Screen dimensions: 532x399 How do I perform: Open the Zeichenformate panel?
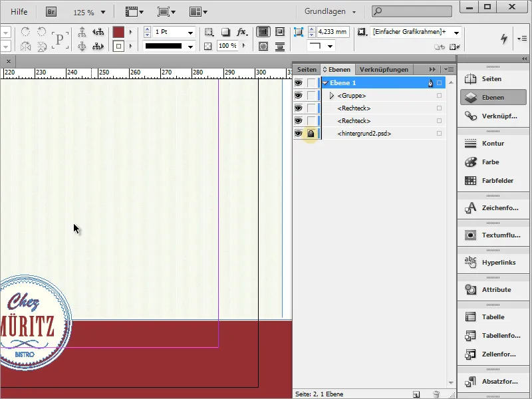[493, 207]
